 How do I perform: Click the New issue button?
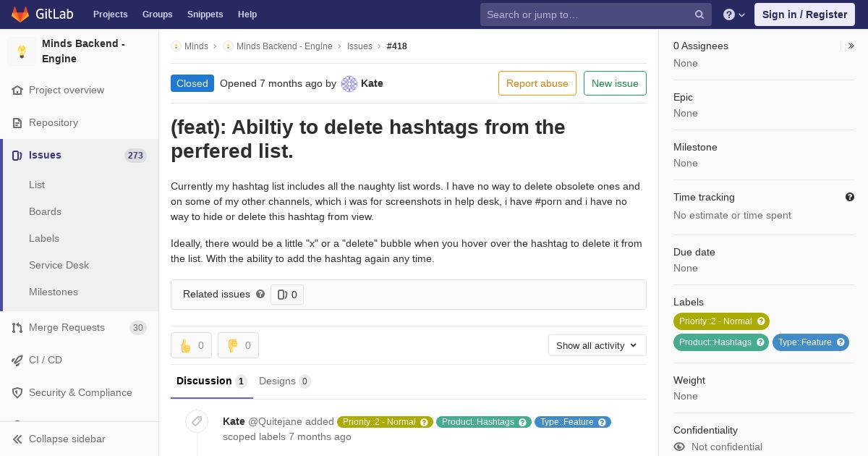tap(615, 83)
